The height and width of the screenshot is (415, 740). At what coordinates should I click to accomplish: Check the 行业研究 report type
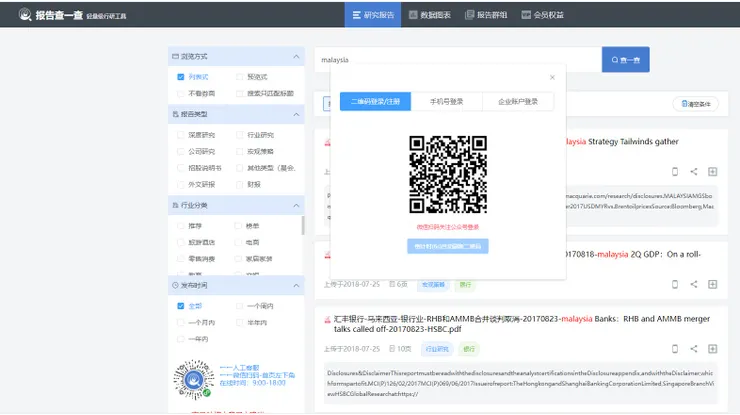click(239, 135)
